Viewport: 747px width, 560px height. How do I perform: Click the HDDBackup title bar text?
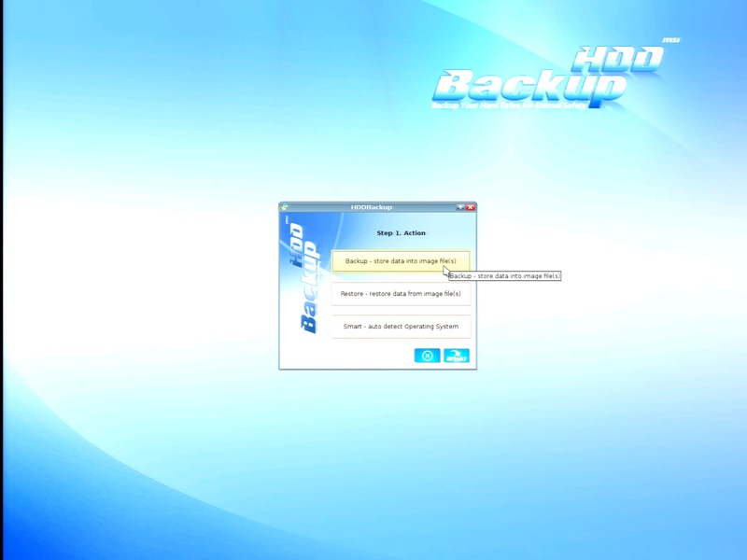372,207
